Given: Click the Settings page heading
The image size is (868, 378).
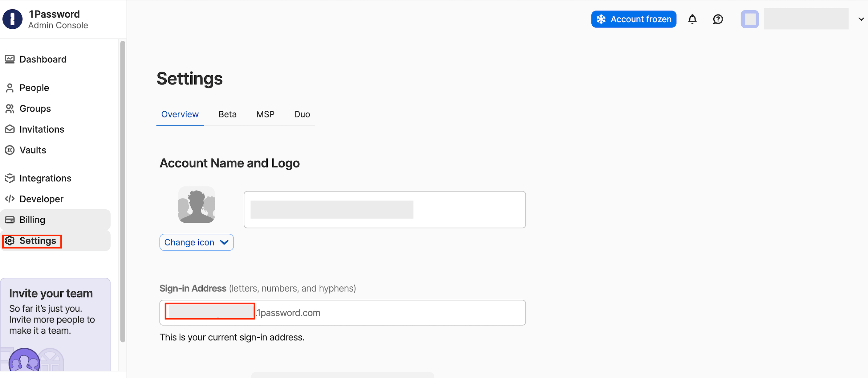Looking at the screenshot, I should (190, 79).
